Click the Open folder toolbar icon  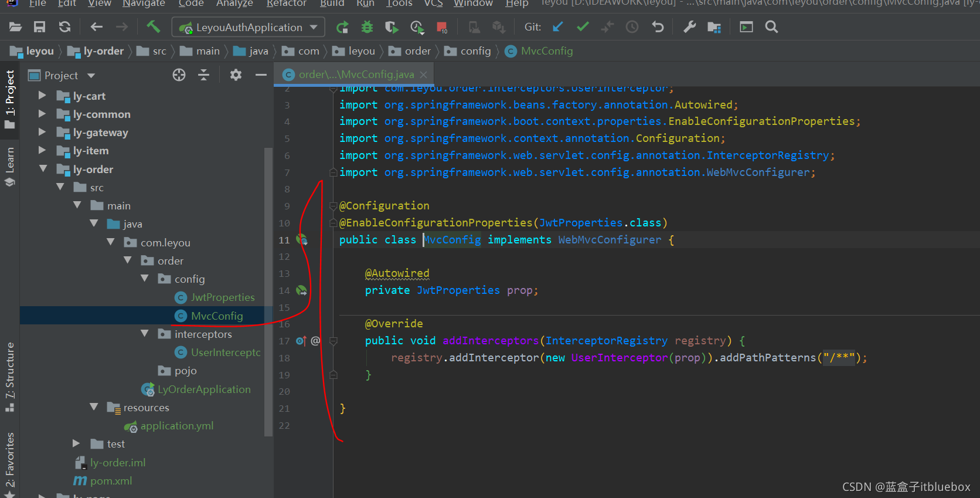15,27
